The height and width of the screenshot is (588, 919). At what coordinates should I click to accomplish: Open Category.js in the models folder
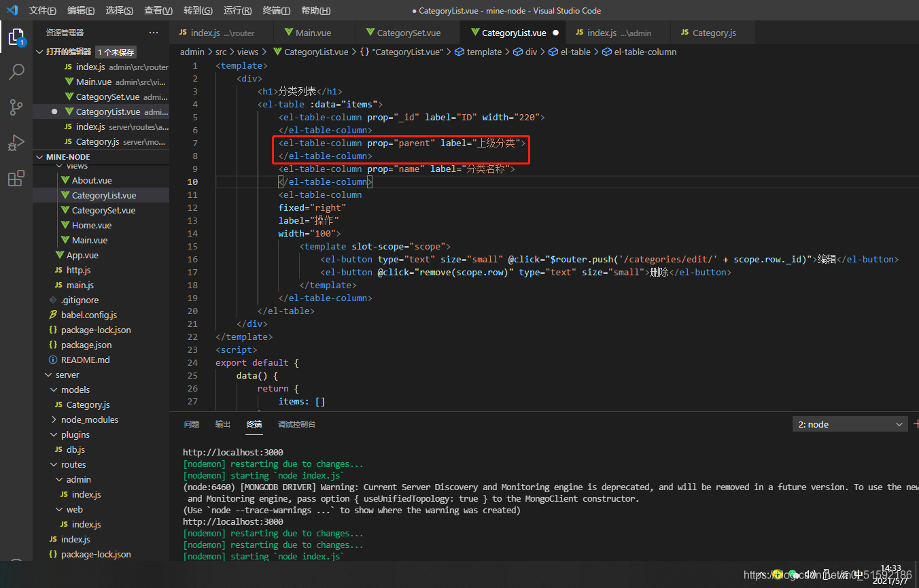pyautogui.click(x=88, y=404)
